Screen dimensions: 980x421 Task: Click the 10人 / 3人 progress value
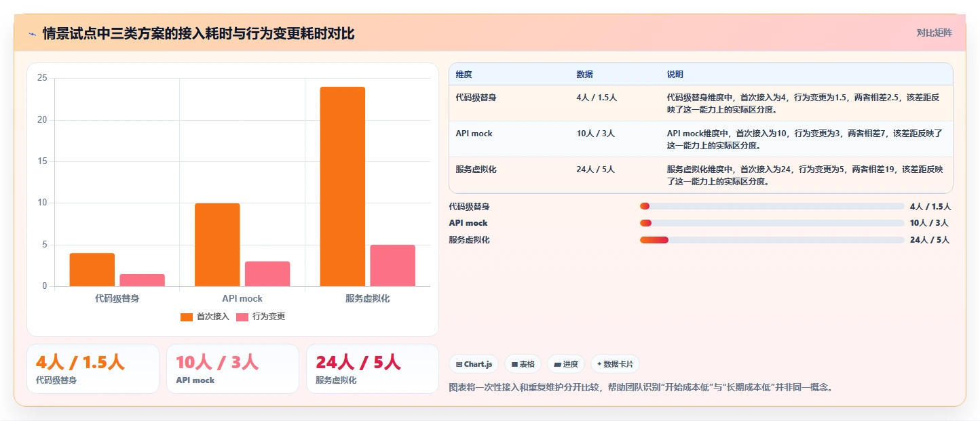point(929,223)
